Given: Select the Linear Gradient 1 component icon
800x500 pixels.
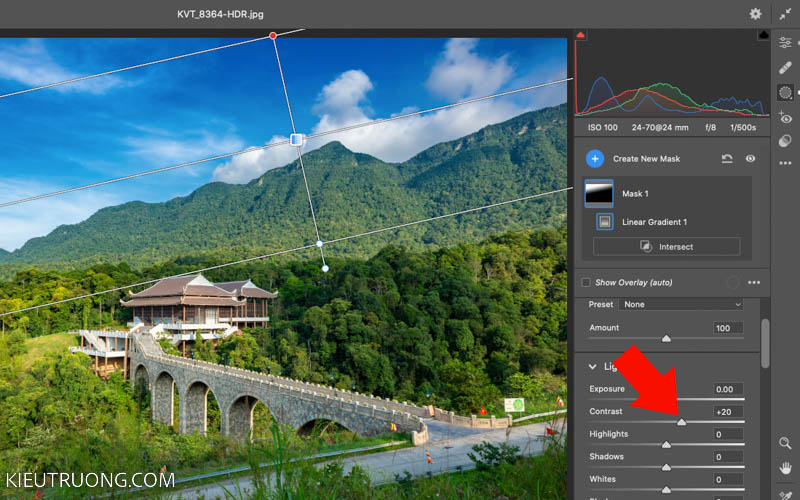Looking at the screenshot, I should coord(605,222).
